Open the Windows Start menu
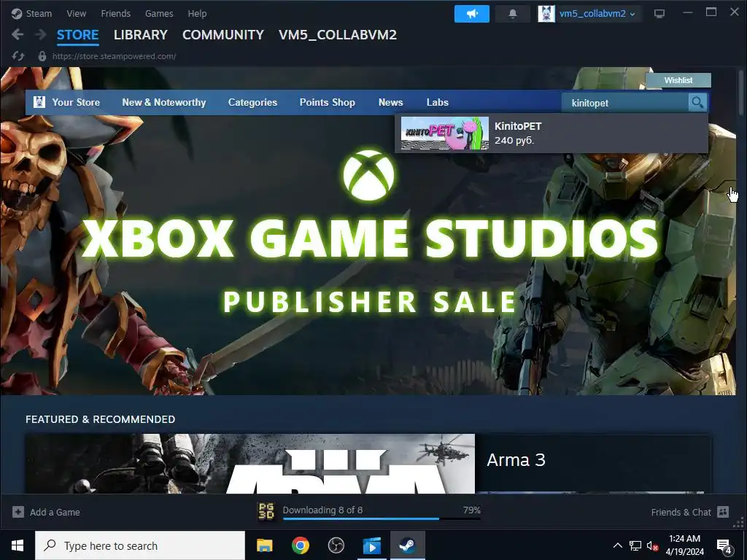This screenshot has width=747, height=560. pos(18,545)
